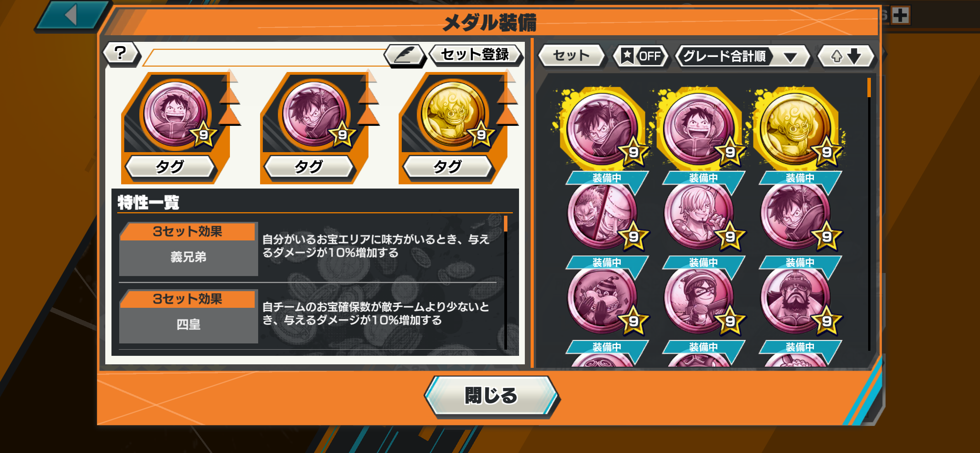The width and height of the screenshot is (980, 453).
Task: Tap the third equipped gold medal slot
Action: pos(453,114)
